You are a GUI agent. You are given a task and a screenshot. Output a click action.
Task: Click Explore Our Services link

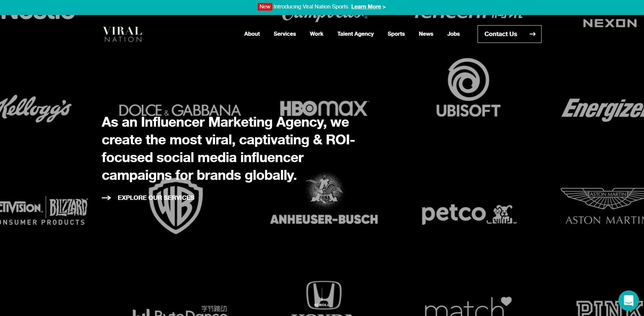click(156, 198)
